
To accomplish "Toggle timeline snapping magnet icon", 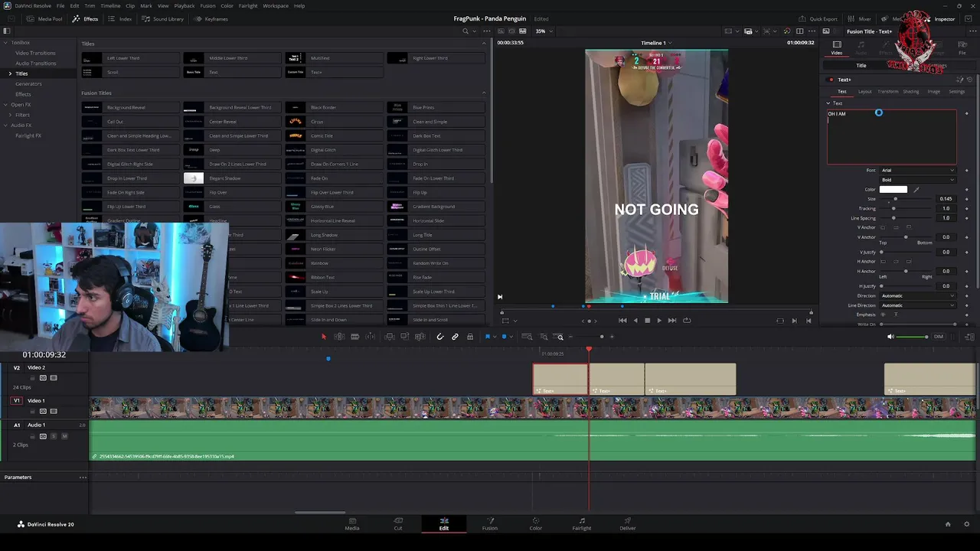I will (440, 337).
